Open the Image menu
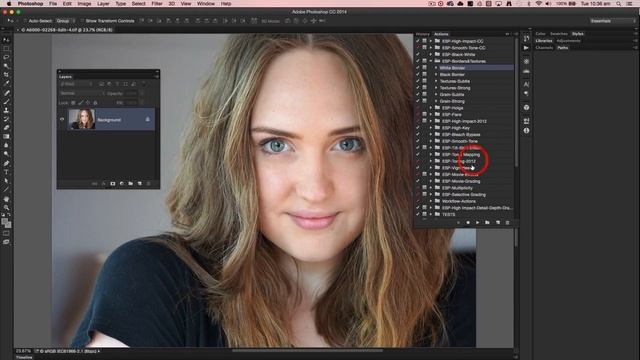Screen dimensions: 640x360 coord(84,4)
